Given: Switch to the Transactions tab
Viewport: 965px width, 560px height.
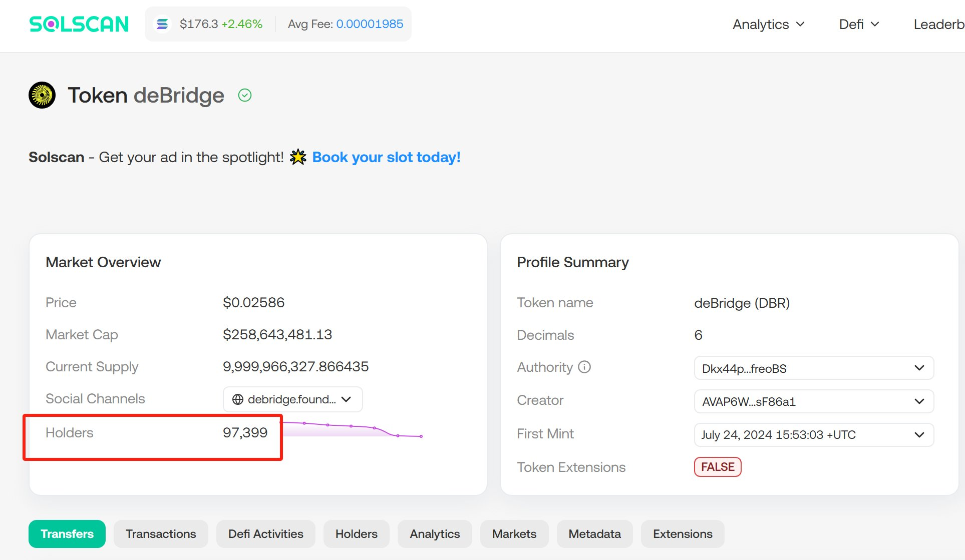Looking at the screenshot, I should [x=161, y=534].
